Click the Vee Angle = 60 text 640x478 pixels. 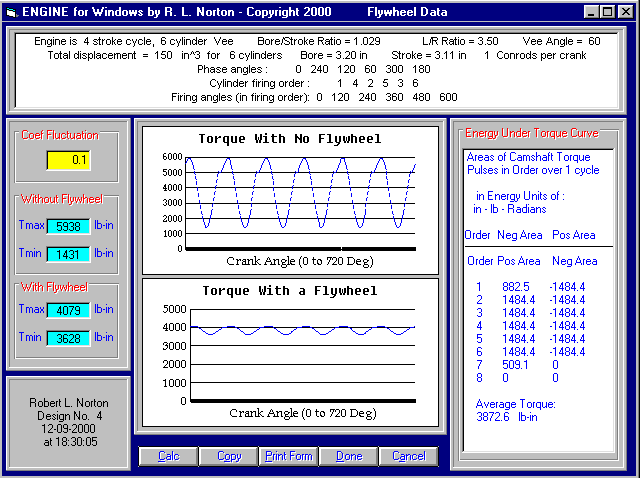click(562, 41)
